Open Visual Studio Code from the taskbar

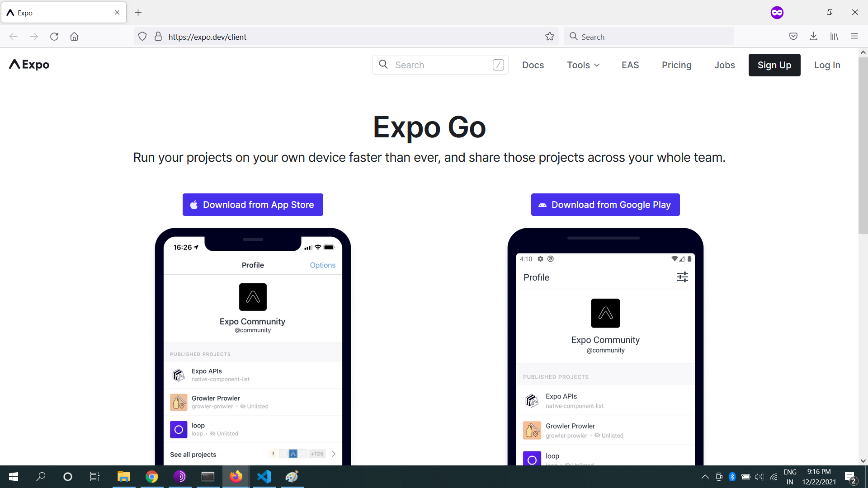click(264, 477)
